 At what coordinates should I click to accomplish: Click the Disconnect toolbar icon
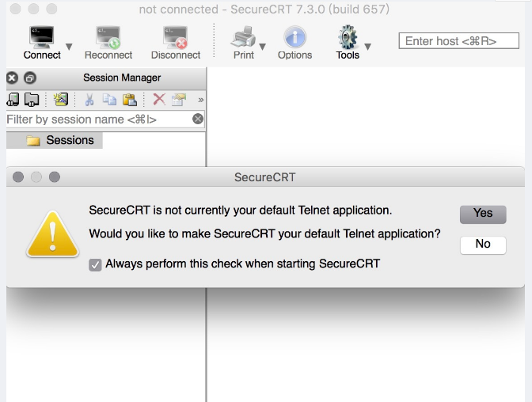176,43
